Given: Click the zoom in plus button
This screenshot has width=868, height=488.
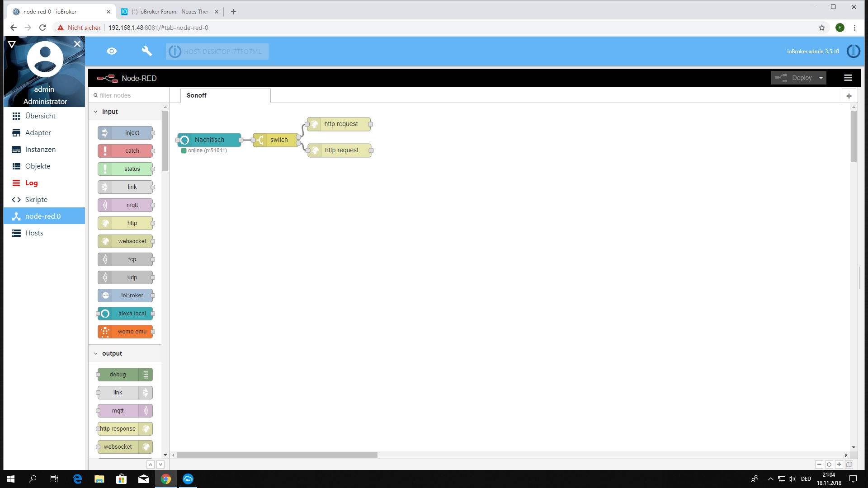Looking at the screenshot, I should pos(839,465).
